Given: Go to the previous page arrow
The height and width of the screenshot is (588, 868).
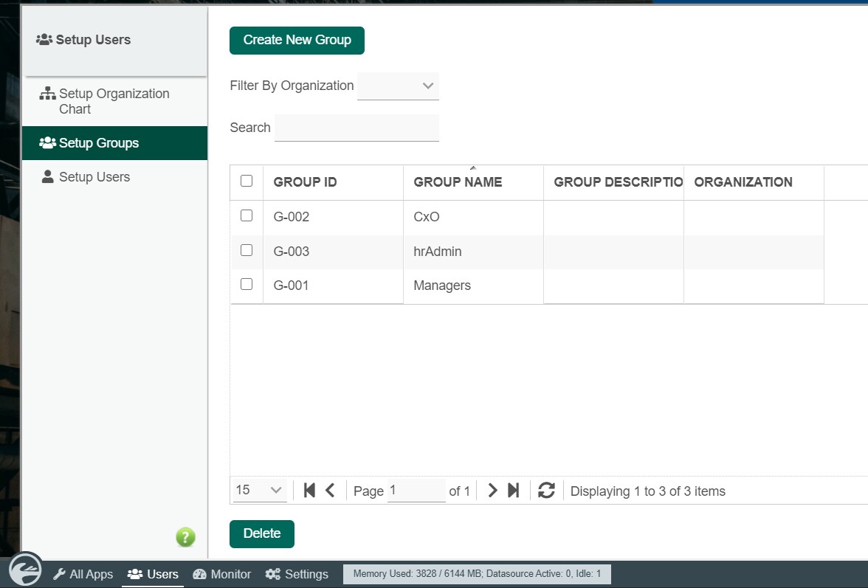Looking at the screenshot, I should pyautogui.click(x=330, y=490).
